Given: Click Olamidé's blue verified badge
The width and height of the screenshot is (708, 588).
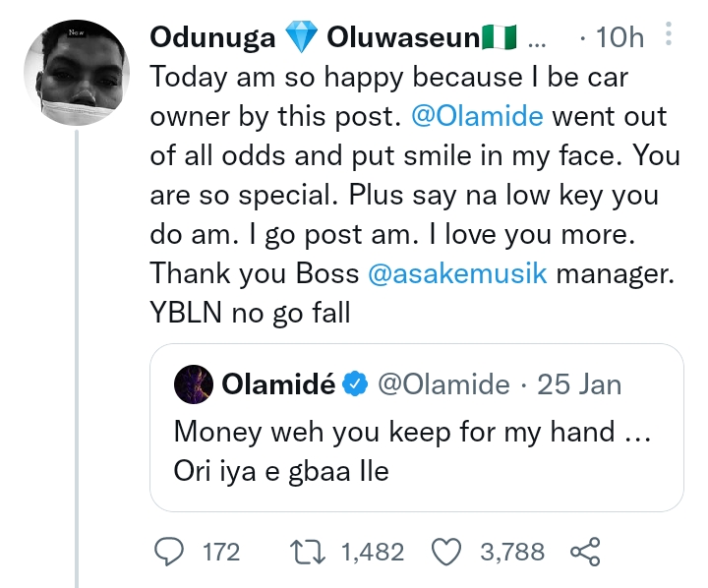Looking at the screenshot, I should (355, 384).
